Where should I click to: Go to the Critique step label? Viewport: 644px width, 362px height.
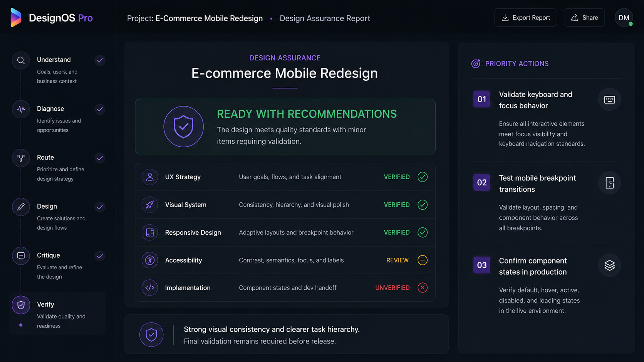(x=49, y=255)
